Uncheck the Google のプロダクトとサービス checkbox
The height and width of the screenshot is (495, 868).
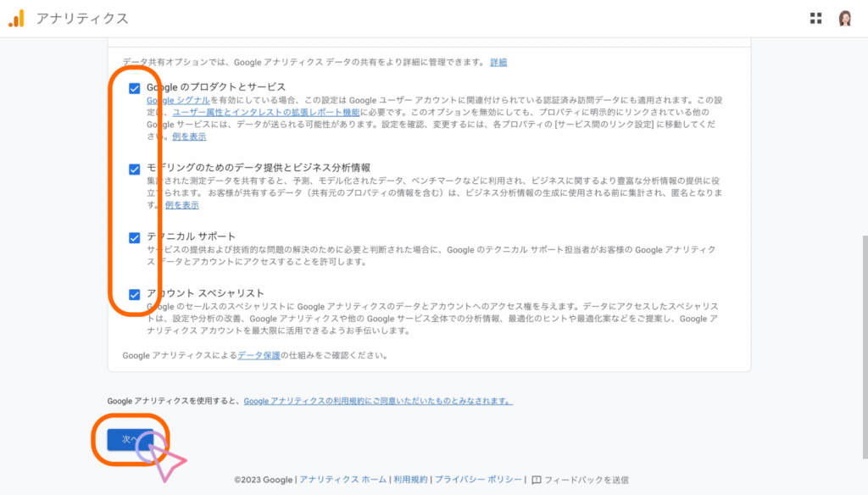coord(134,88)
